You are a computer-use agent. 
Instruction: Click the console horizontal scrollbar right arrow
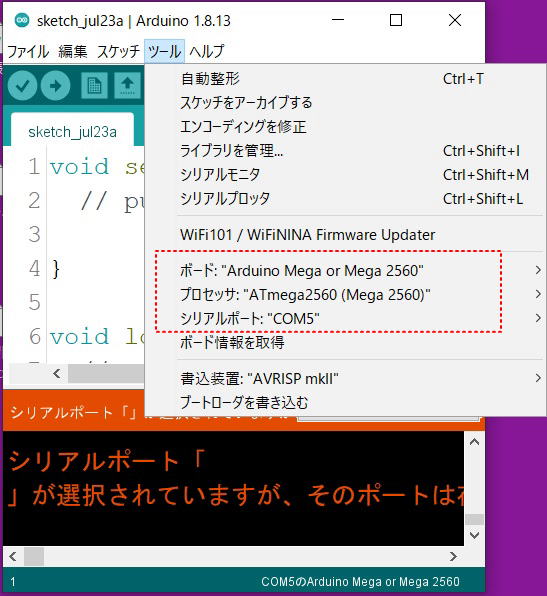(453, 556)
